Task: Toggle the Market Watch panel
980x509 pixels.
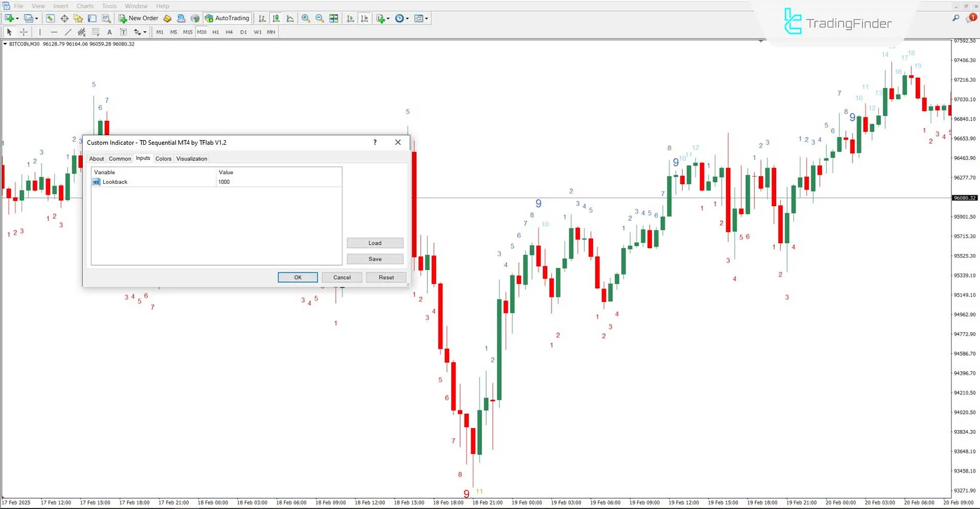Action: coord(50,18)
